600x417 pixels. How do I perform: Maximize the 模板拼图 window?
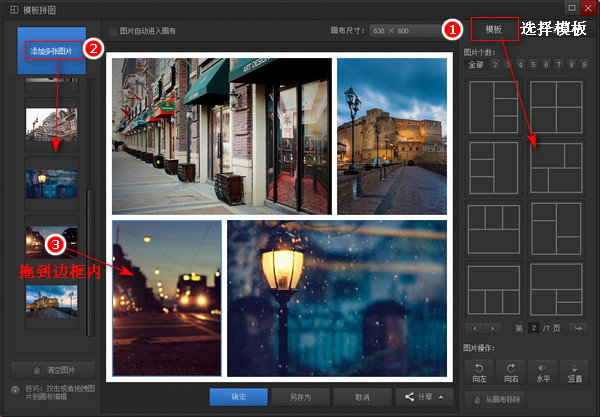click(x=572, y=8)
